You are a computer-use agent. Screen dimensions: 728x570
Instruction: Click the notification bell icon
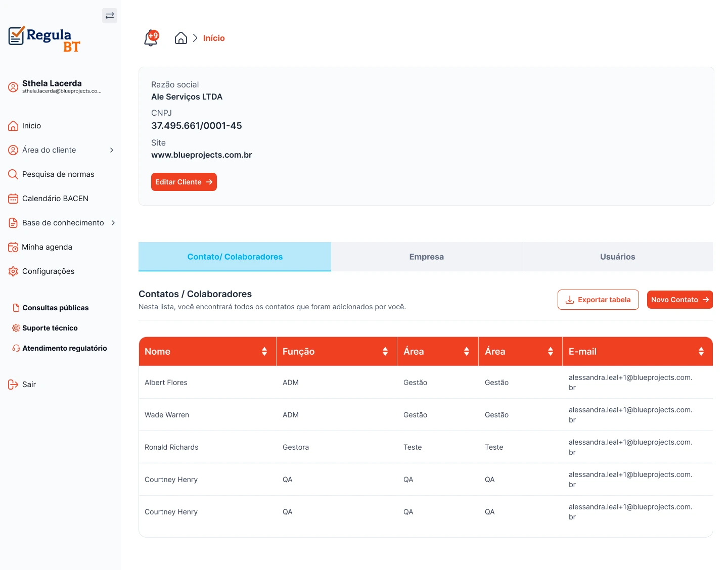point(151,38)
